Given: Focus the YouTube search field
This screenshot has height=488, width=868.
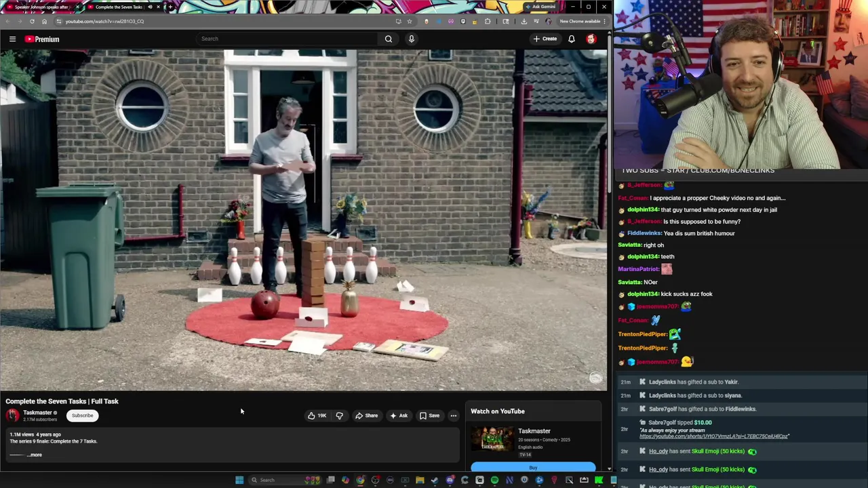Looking at the screenshot, I should tap(288, 39).
